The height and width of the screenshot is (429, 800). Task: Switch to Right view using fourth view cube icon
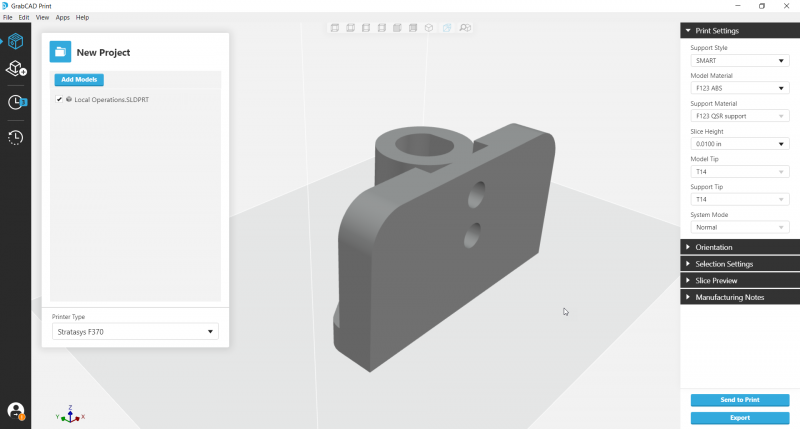(382, 28)
